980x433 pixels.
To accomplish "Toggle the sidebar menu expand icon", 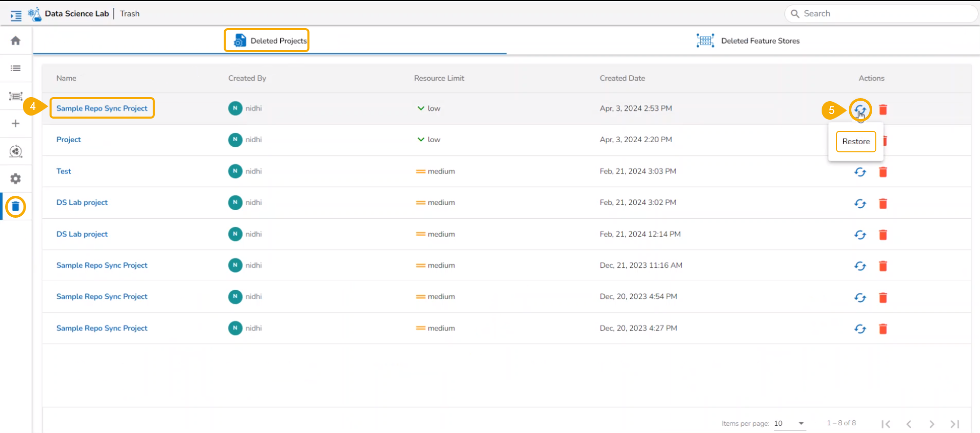I will coord(16,15).
